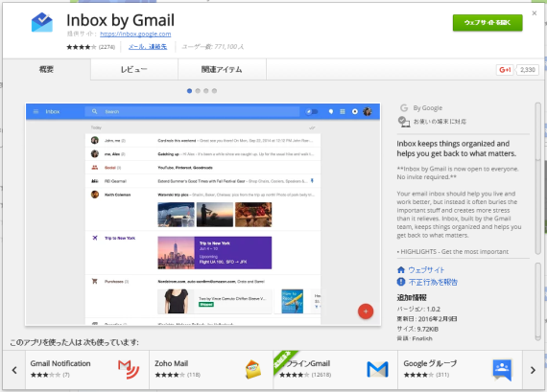The width and height of the screenshot is (547, 392).
Task: Click the device compatibility icon
Action: [x=404, y=122]
